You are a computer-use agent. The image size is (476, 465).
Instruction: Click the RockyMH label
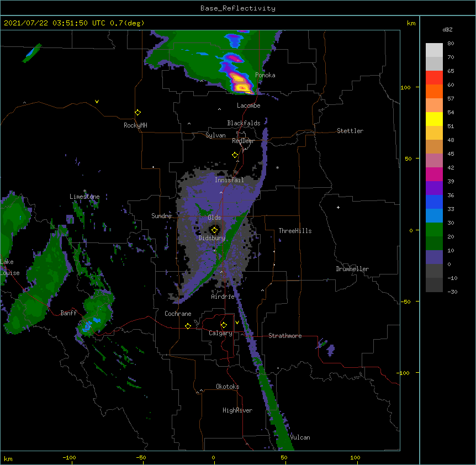coord(135,125)
